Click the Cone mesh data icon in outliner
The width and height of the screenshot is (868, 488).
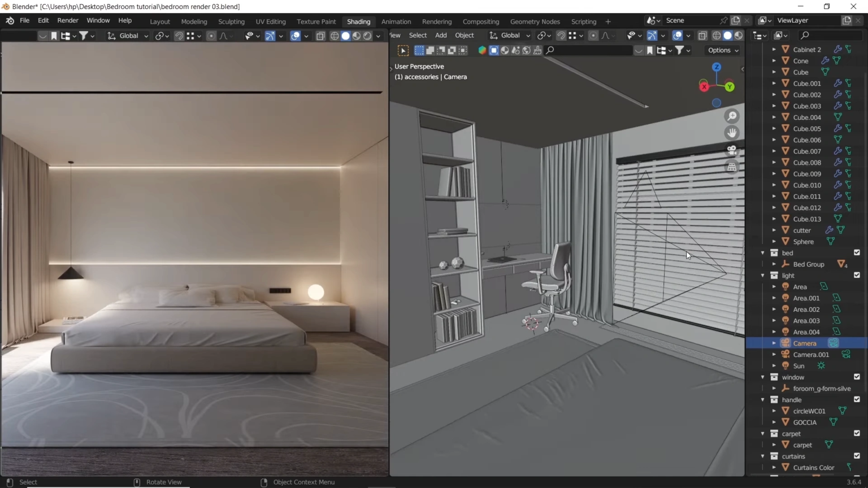pyautogui.click(x=836, y=61)
